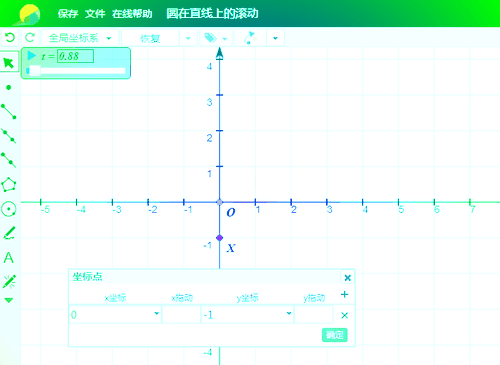Click the 恢复 button
This screenshot has width=500, height=365.
pyautogui.click(x=150, y=39)
